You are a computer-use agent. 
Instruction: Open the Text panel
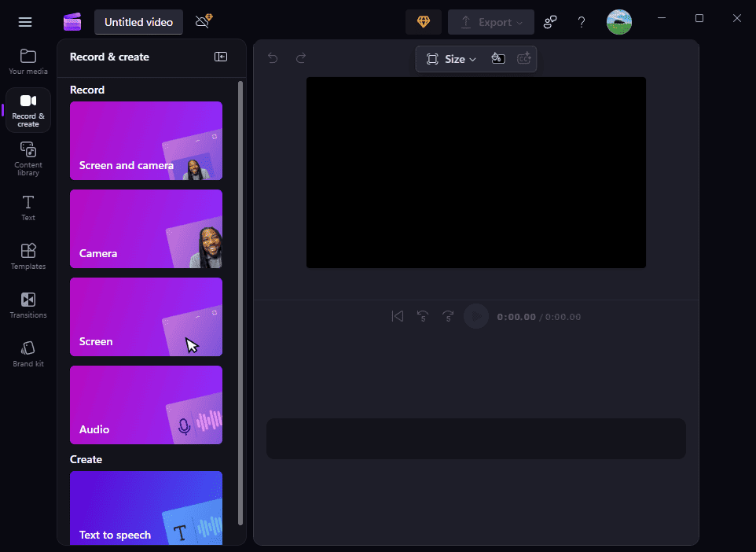(x=28, y=206)
